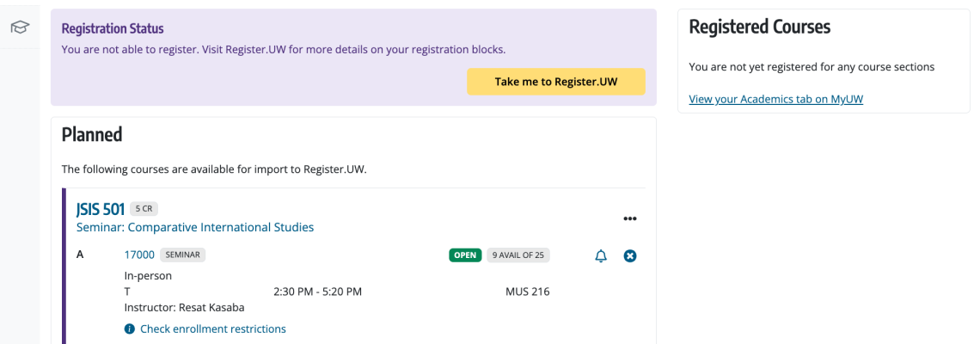Open Check enrollment restrictions link
980x344 pixels.
click(x=212, y=329)
